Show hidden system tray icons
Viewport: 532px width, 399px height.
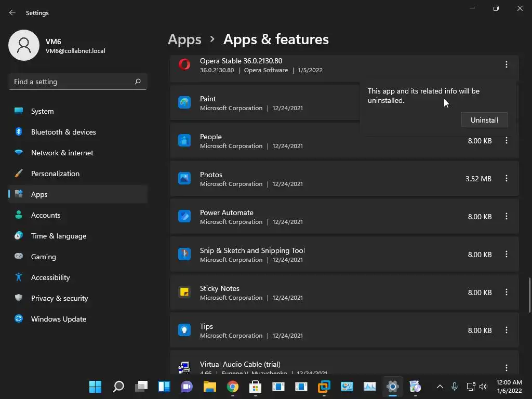pyautogui.click(x=440, y=387)
